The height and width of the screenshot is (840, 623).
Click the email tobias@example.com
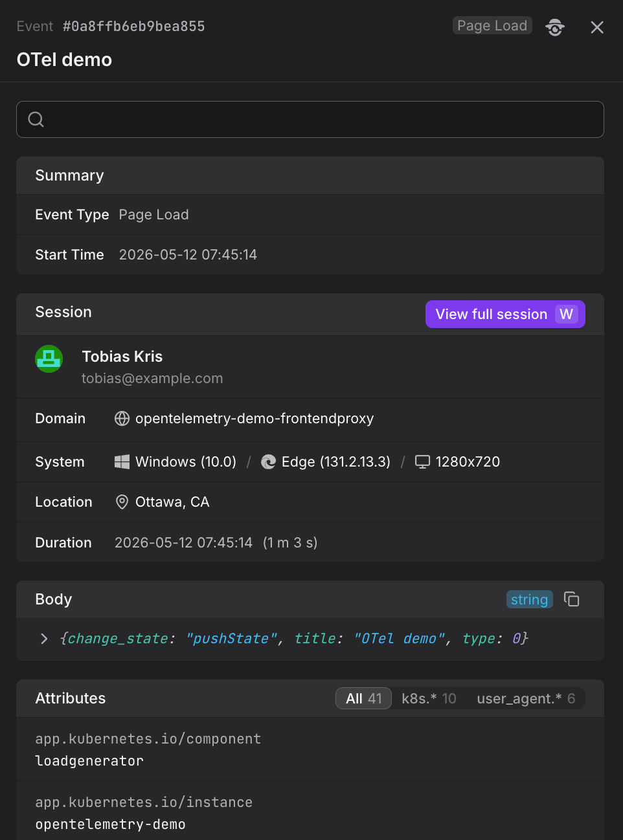(152, 379)
